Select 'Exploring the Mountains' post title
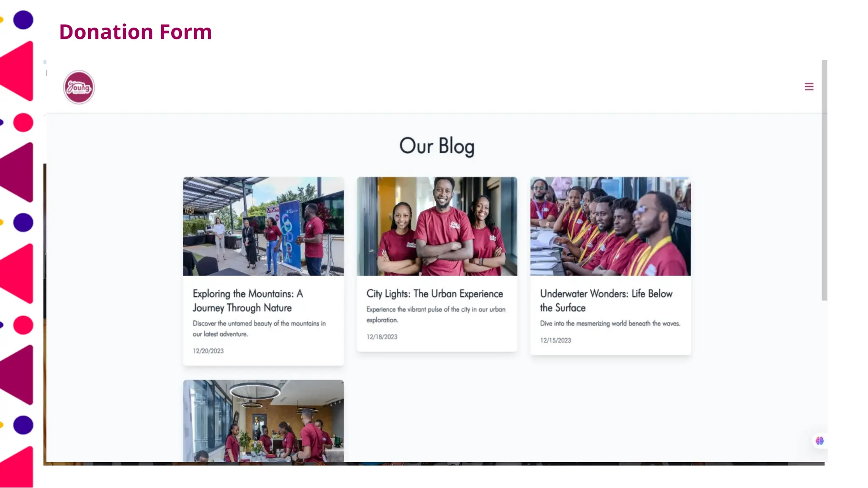Screen dimensions: 868x488 click(x=248, y=301)
